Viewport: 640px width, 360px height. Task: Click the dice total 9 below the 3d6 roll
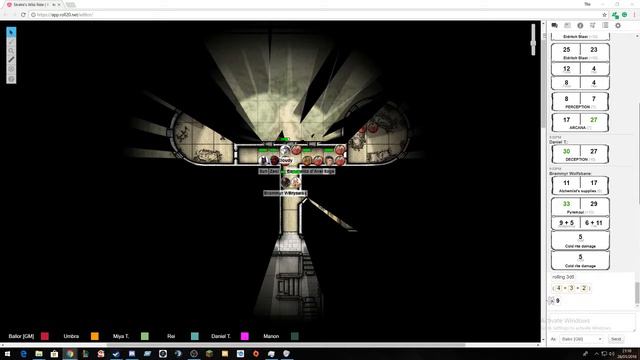[x=558, y=301]
